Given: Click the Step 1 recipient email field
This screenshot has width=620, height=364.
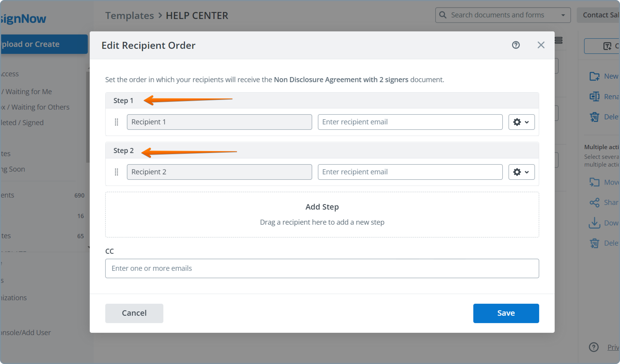Looking at the screenshot, I should pos(410,122).
